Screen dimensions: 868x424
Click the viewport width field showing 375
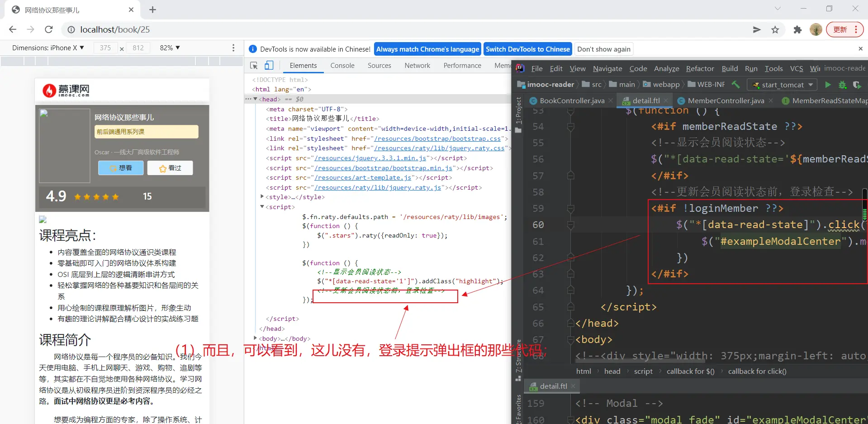click(x=105, y=48)
